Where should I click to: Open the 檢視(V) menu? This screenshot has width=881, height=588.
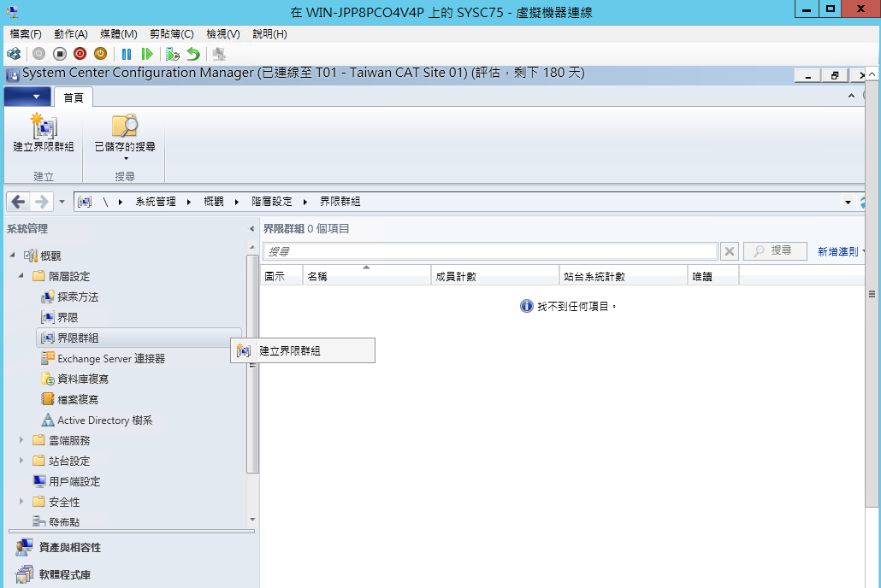[223, 34]
